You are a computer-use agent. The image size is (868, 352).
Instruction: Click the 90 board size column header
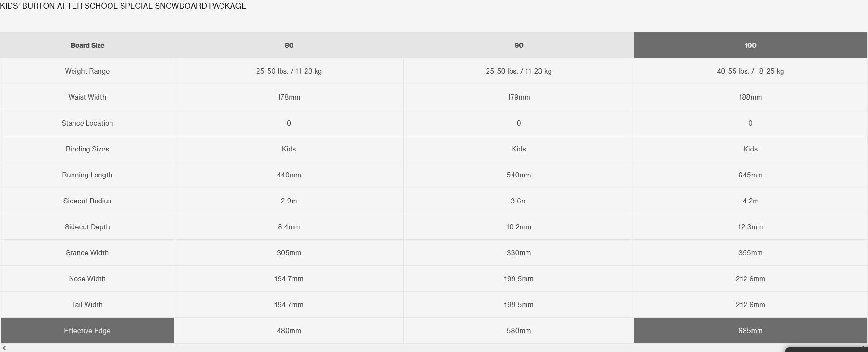(x=519, y=45)
